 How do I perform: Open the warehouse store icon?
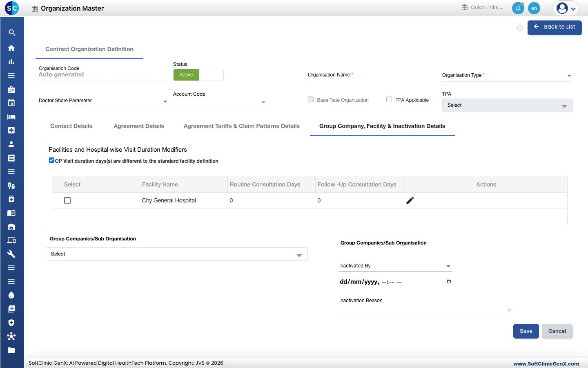[x=11, y=227]
